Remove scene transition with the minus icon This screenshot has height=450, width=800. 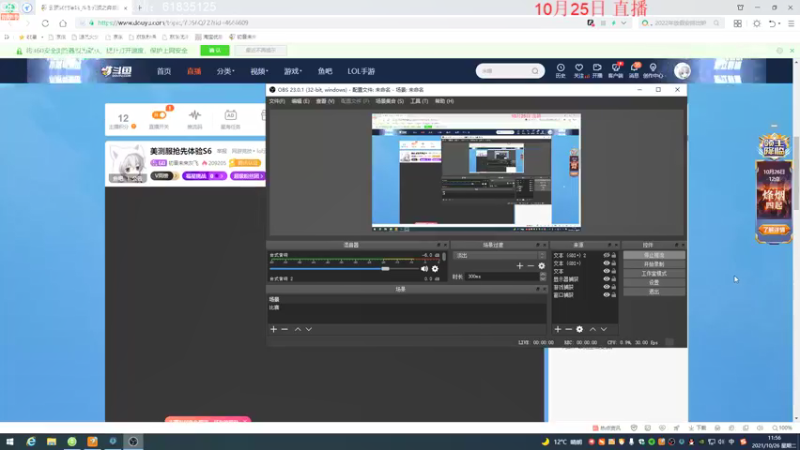(531, 266)
